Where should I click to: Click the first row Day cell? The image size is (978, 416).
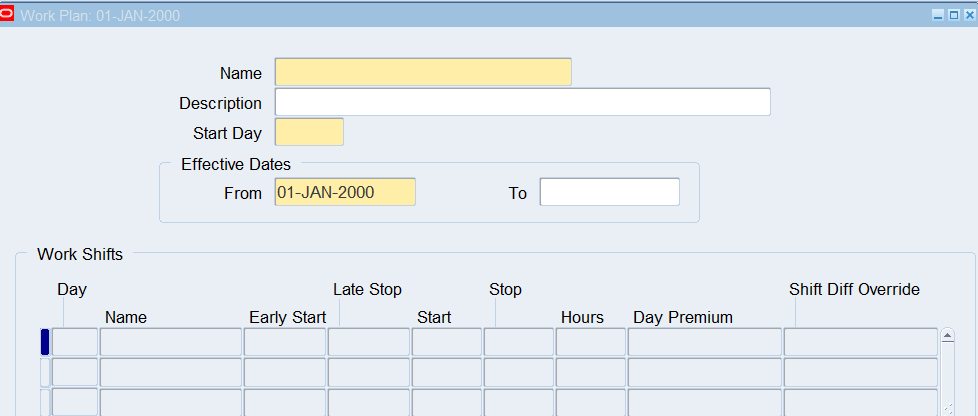click(75, 342)
